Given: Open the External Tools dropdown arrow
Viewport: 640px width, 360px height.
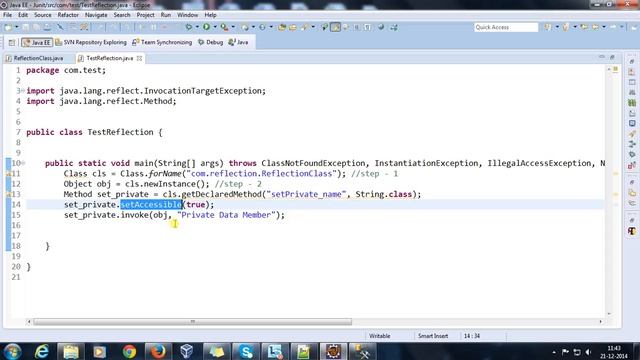Looking at the screenshot, I should coord(233,27).
